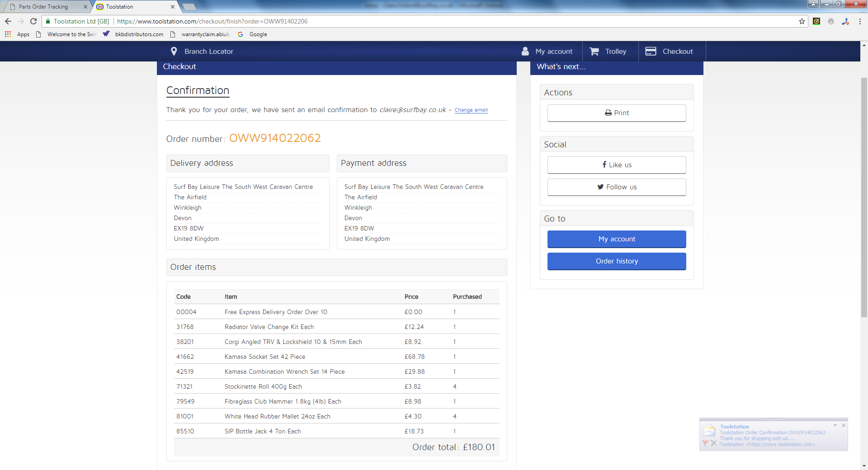Screen dimensions: 868x470
Task: Click the Facebook Like us button
Action: 617,165
